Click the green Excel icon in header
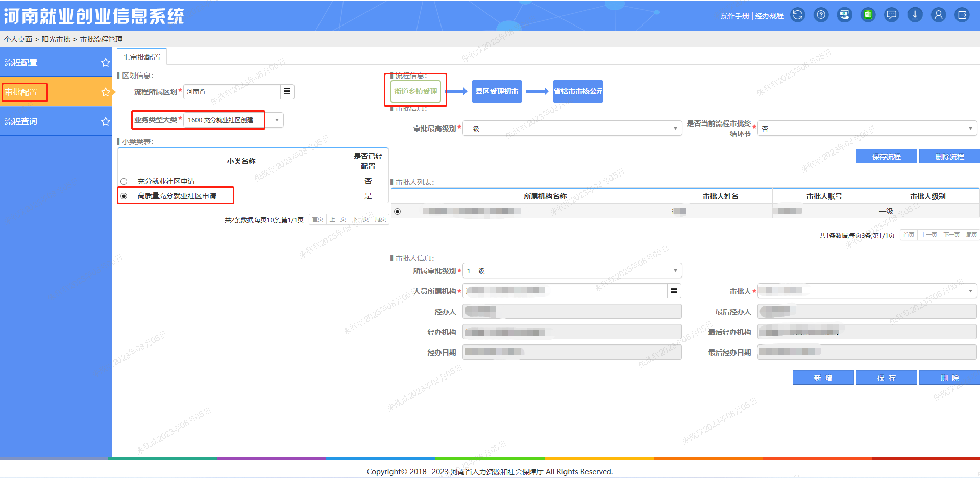The image size is (980, 478). (868, 15)
